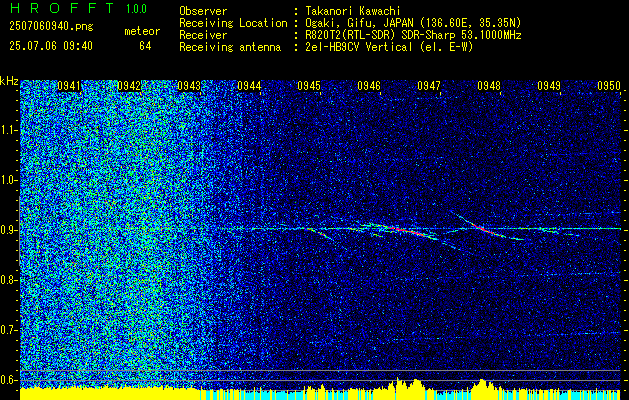Click the 1.0 kHz frequency label
The height and width of the screenshot is (400, 629).
pos(8,181)
